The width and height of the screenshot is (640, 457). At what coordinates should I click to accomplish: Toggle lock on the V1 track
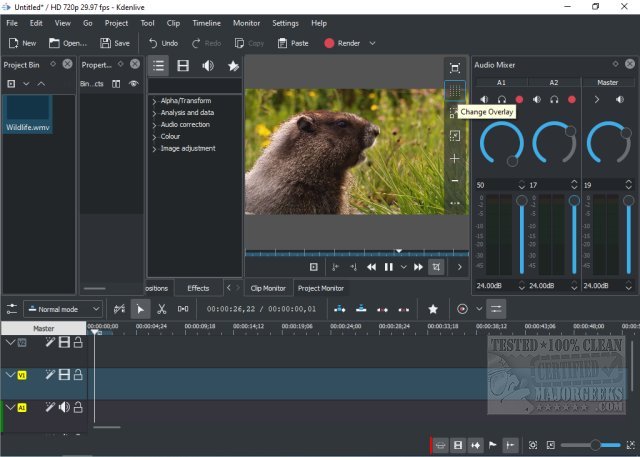[x=78, y=375]
